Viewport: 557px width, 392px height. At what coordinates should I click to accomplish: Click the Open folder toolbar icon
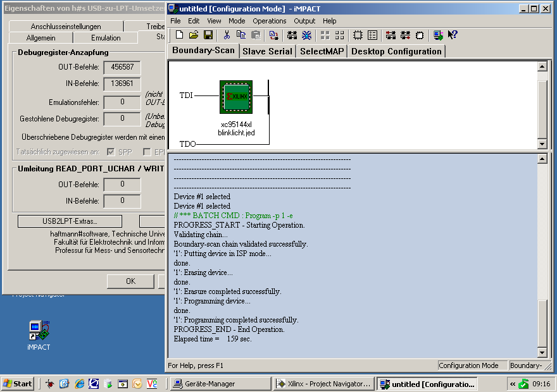194,35
